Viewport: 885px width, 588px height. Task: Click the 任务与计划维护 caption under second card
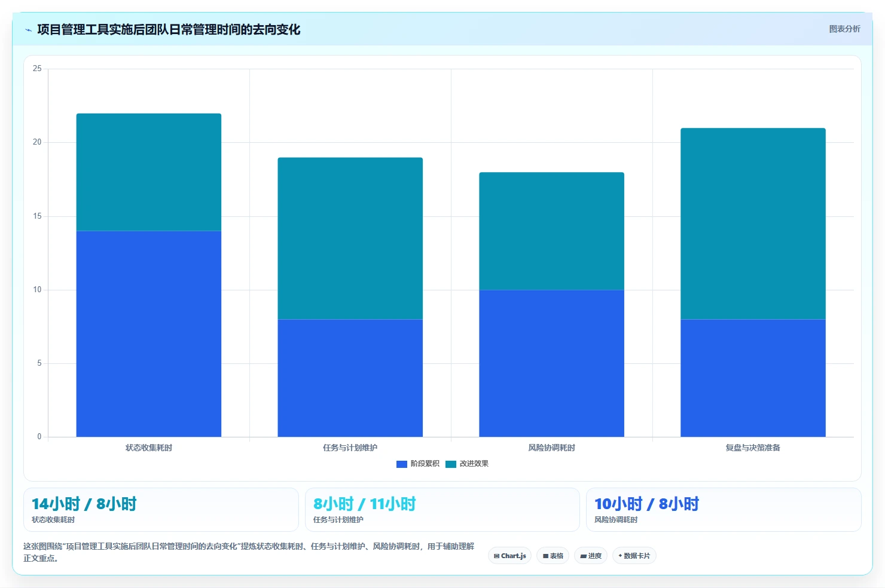click(x=338, y=520)
